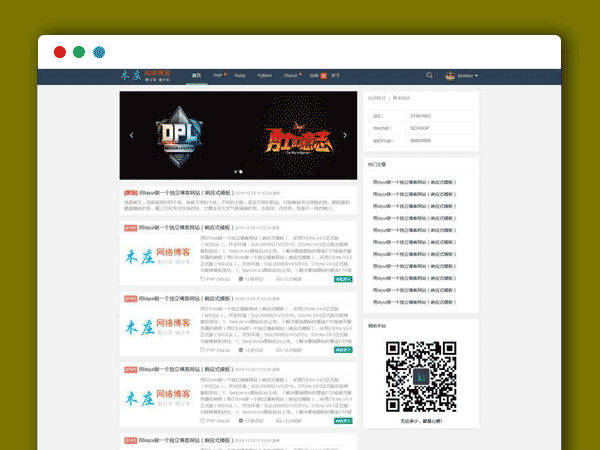This screenshot has width=600, height=450.
Task: Click the search magnifier icon in navbar
Action: [430, 75]
